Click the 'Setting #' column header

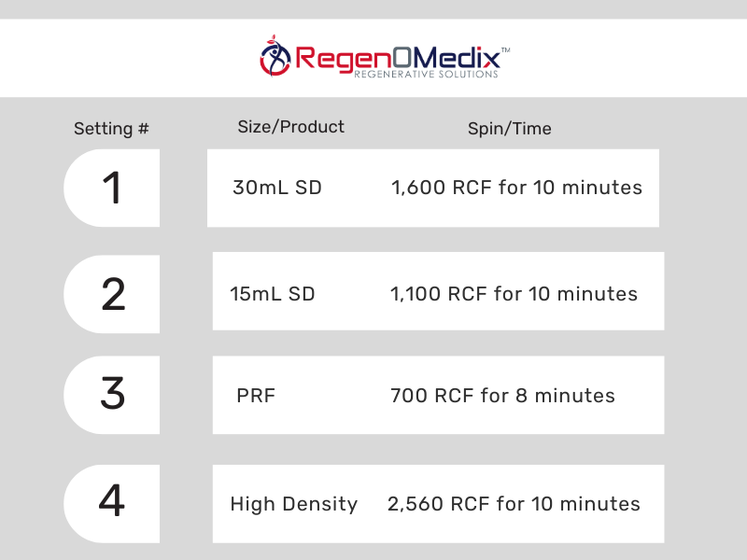111,129
